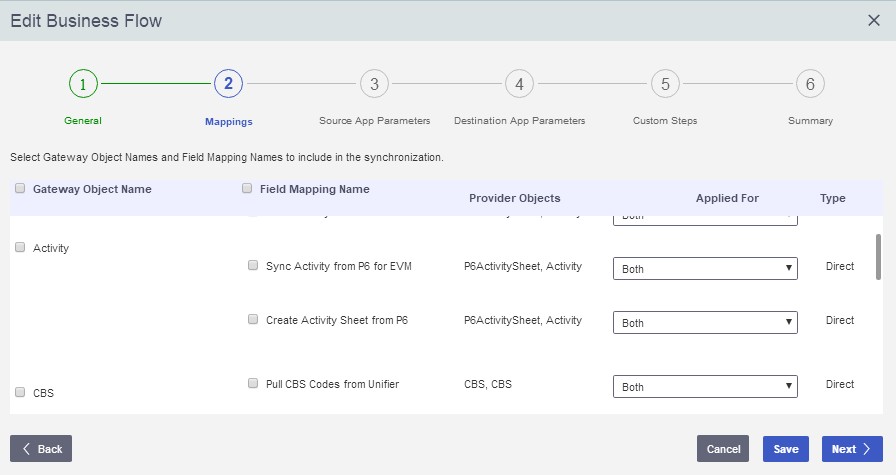Click 'Direct' type in Pull CBS Codes row
The height and width of the screenshot is (475, 896).
(x=840, y=384)
